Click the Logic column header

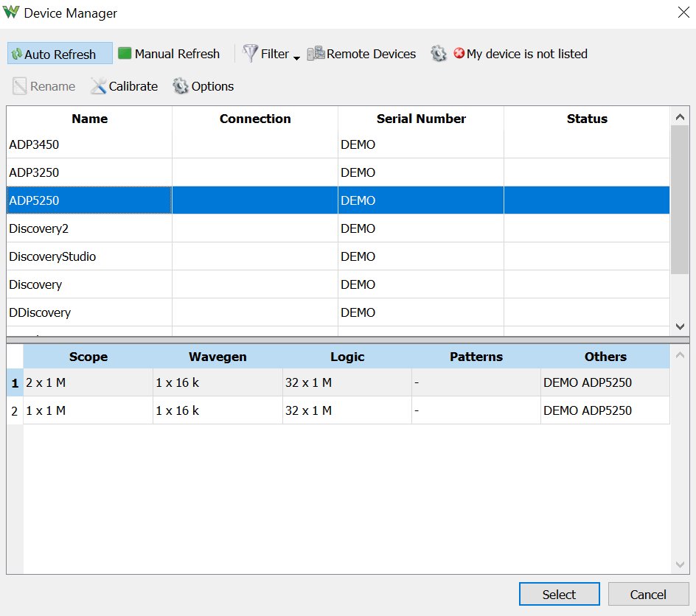point(347,357)
